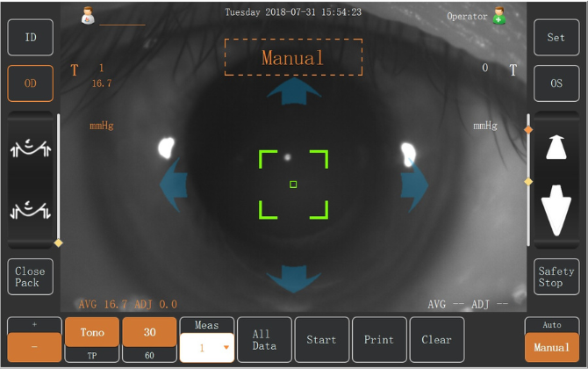The height and width of the screenshot is (369, 588).
Task: Click the Print button
Action: [379, 340]
